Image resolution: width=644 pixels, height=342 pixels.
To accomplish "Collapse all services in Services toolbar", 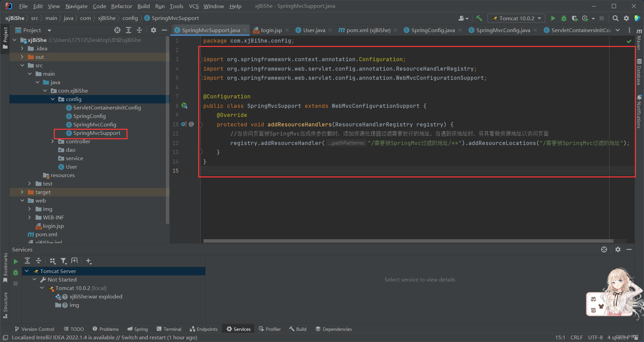I will (x=39, y=261).
